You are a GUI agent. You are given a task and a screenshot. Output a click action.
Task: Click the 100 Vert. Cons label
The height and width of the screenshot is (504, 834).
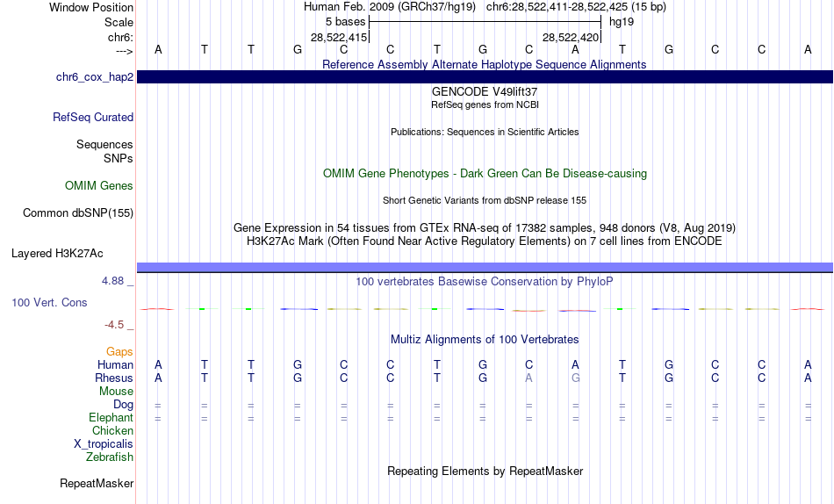pyautogui.click(x=49, y=302)
